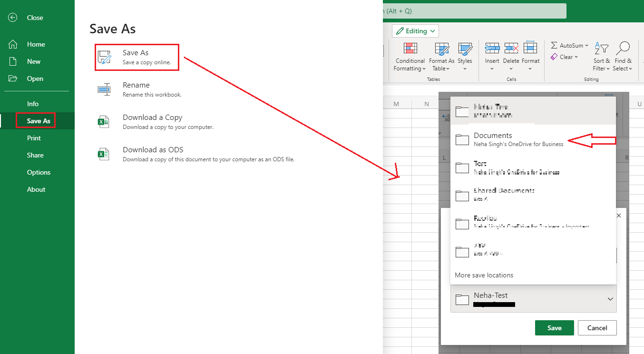Open the Cell Styles gallery
Viewport: 644px width, 354px height.
465,57
